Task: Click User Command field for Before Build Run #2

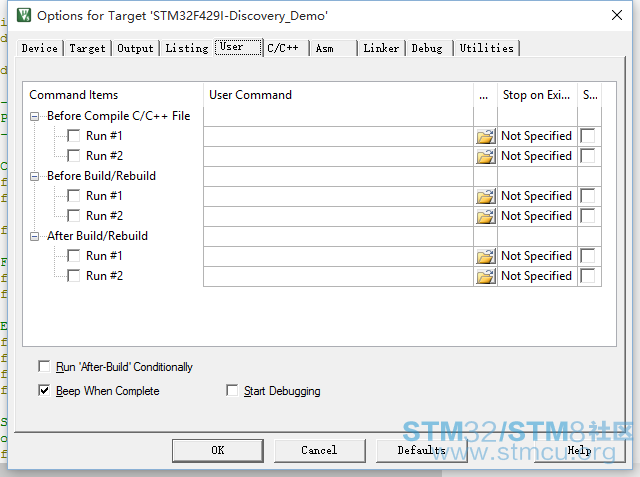Action: pos(338,216)
